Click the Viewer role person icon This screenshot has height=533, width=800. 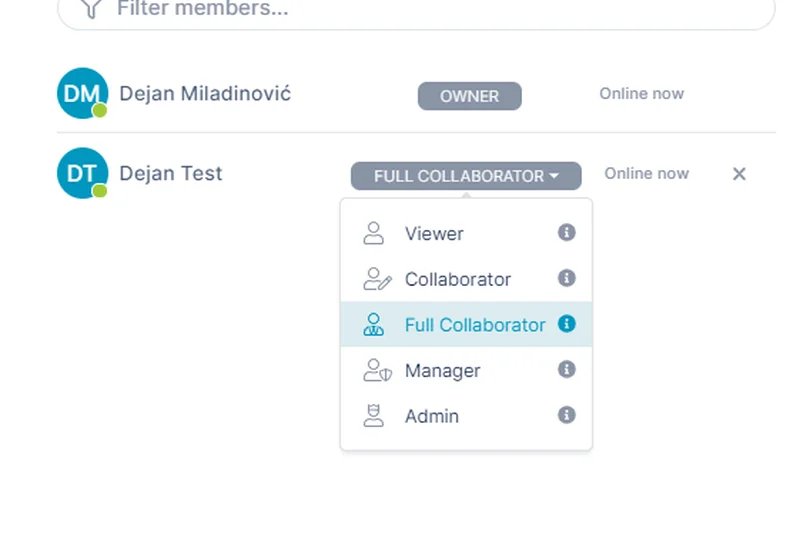(x=374, y=233)
